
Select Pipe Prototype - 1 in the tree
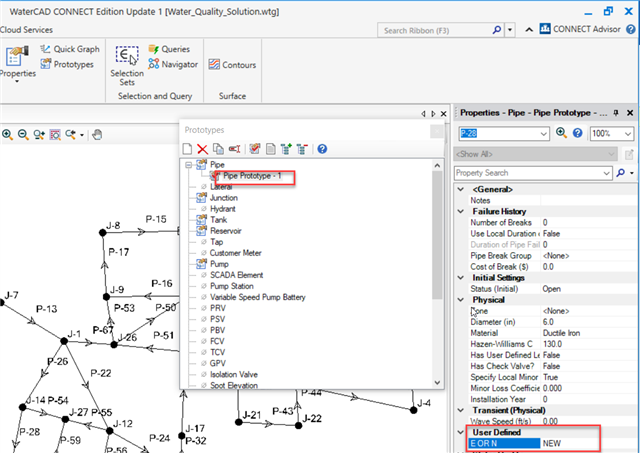point(251,176)
